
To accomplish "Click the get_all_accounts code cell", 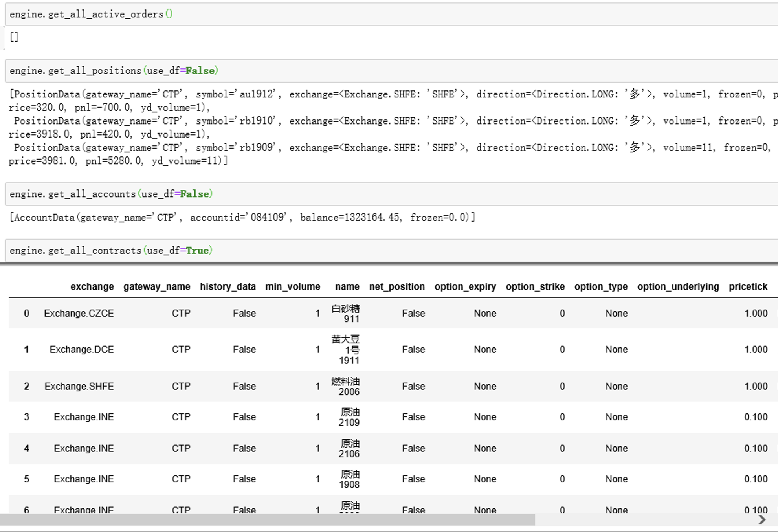I will pos(111,194).
